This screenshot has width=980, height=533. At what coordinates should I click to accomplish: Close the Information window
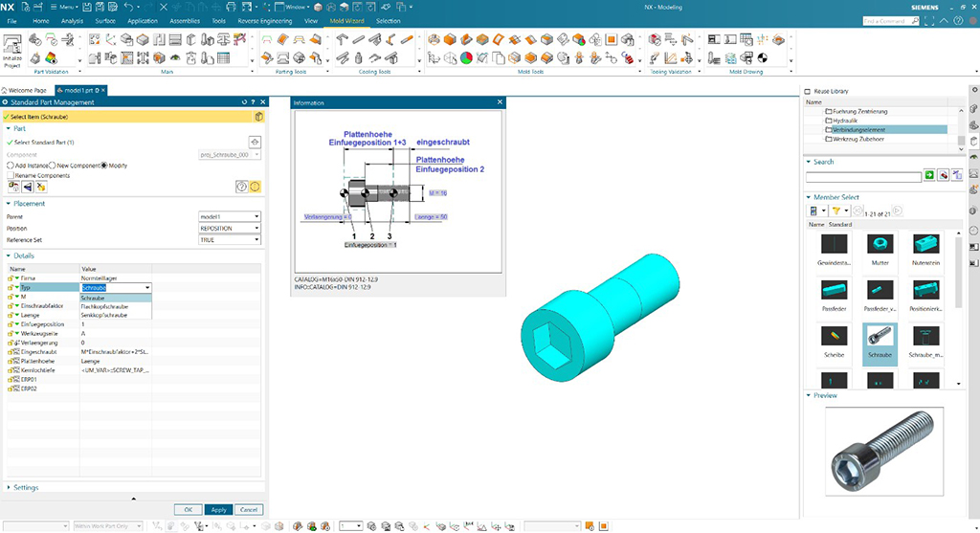(x=500, y=101)
